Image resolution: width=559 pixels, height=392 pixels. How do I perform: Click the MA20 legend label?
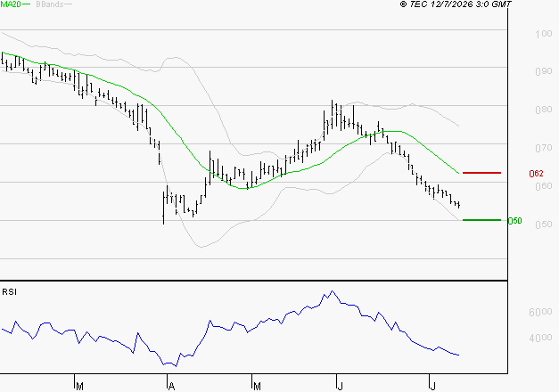11,4
